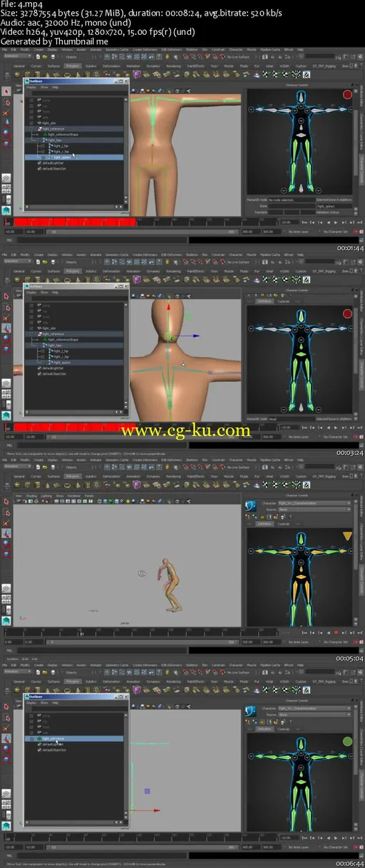Select Animation shelf tab in the 00:03:24 frame
Image resolution: width=365 pixels, height=868 pixels.
tap(133, 271)
